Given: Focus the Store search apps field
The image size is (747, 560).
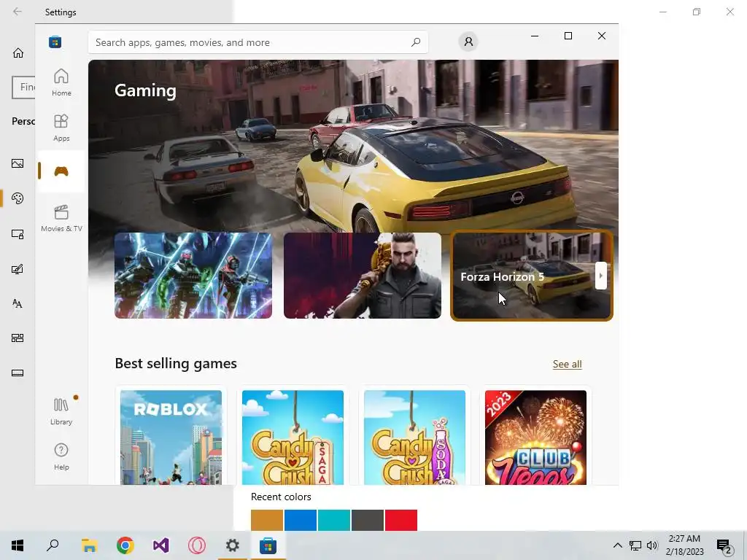Looking at the screenshot, I should 258,42.
